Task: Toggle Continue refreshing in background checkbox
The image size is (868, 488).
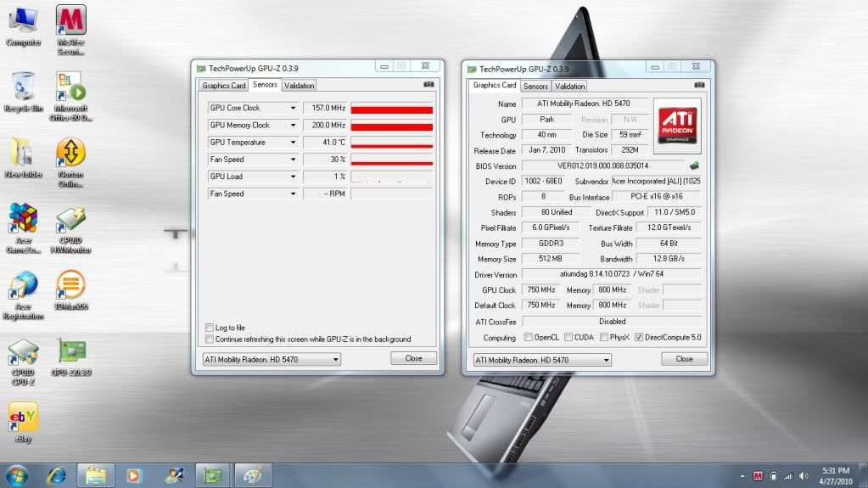Action: (x=210, y=339)
